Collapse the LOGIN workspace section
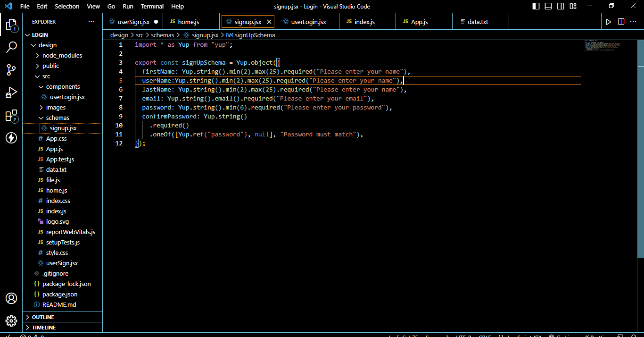 click(62, 35)
